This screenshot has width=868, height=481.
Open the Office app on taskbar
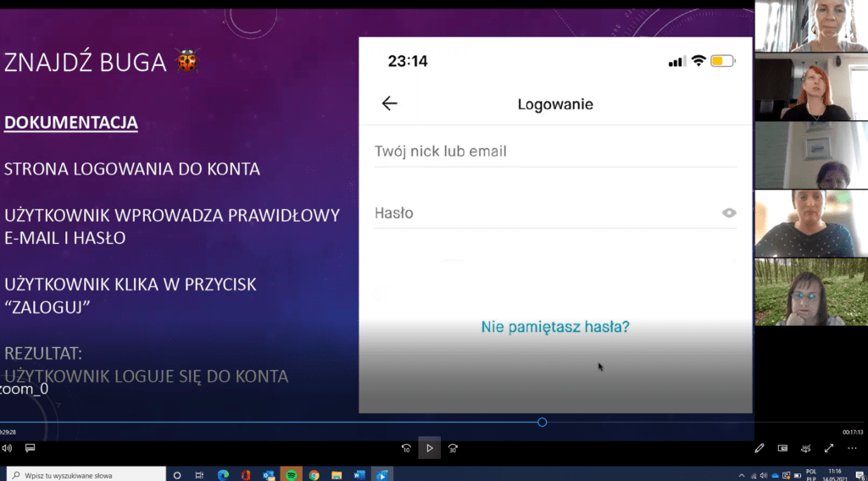[246, 475]
